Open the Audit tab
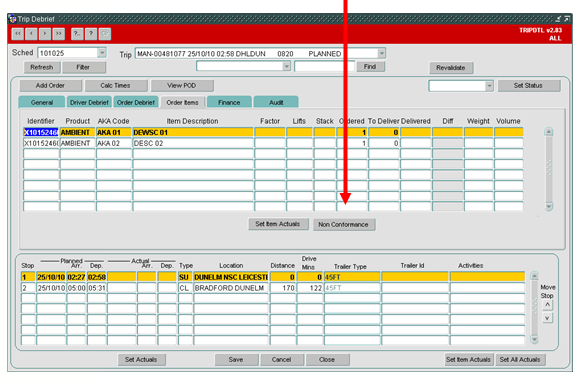 276,102
